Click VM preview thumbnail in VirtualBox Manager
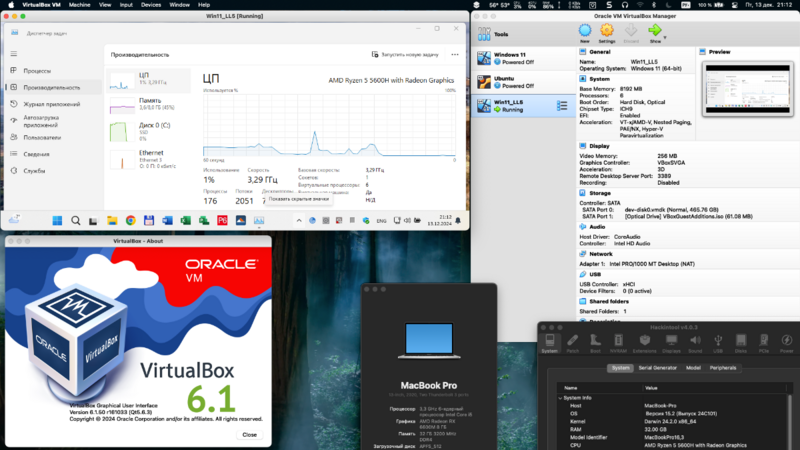 (747, 89)
